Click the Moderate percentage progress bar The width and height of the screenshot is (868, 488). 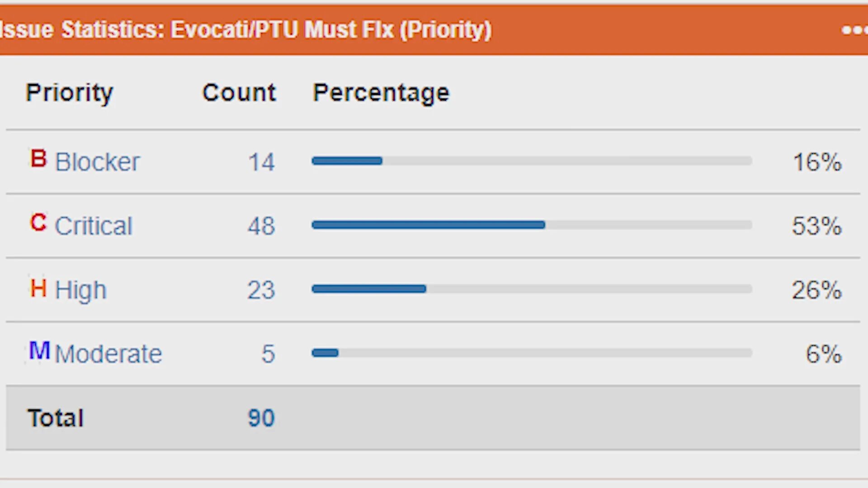[532, 353]
